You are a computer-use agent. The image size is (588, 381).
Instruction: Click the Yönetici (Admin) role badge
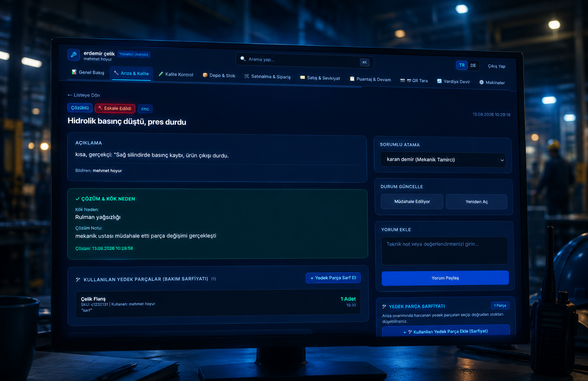point(134,54)
